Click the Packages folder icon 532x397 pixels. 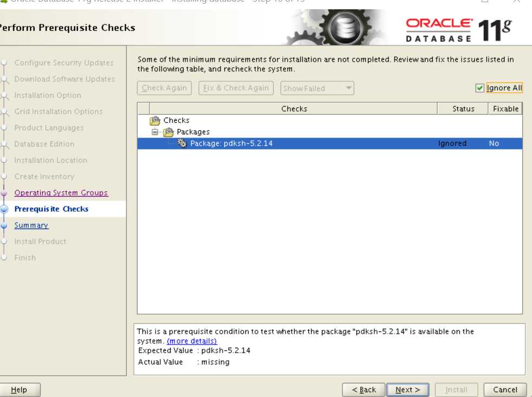pos(168,132)
